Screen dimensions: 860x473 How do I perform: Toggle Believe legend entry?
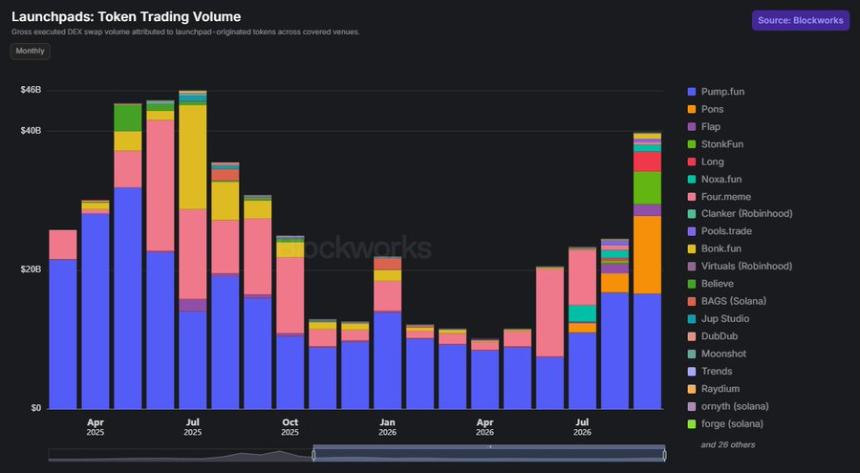[x=710, y=284]
